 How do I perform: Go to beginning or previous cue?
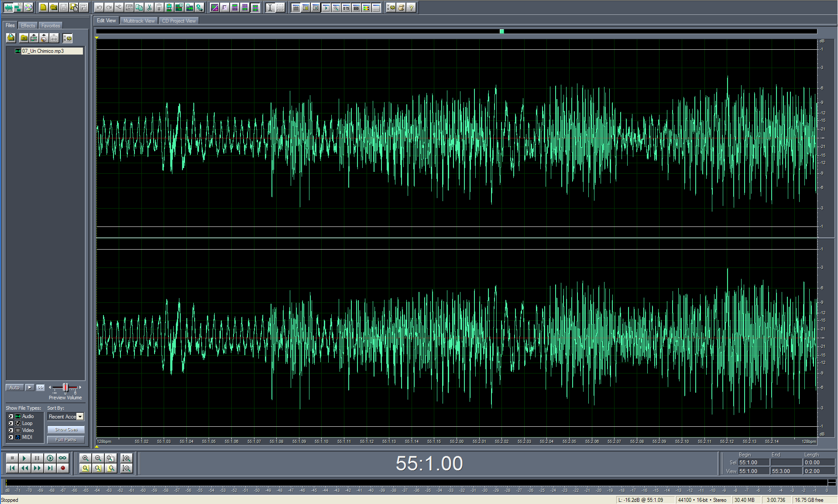coord(12,468)
